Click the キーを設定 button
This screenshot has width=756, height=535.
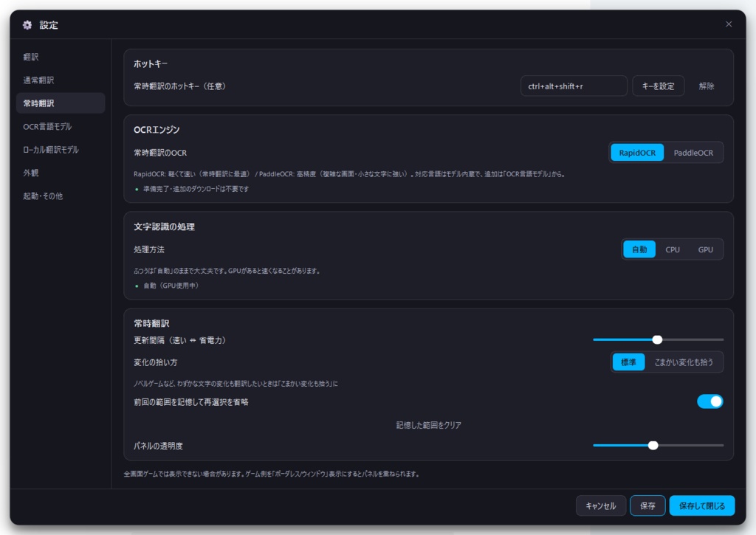[x=658, y=86]
